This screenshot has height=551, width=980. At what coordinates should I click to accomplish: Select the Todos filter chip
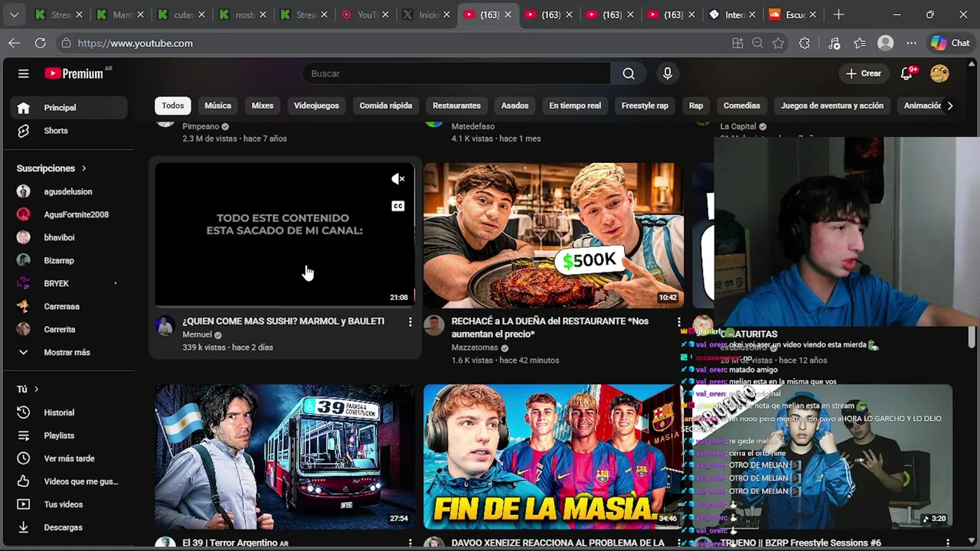point(173,106)
